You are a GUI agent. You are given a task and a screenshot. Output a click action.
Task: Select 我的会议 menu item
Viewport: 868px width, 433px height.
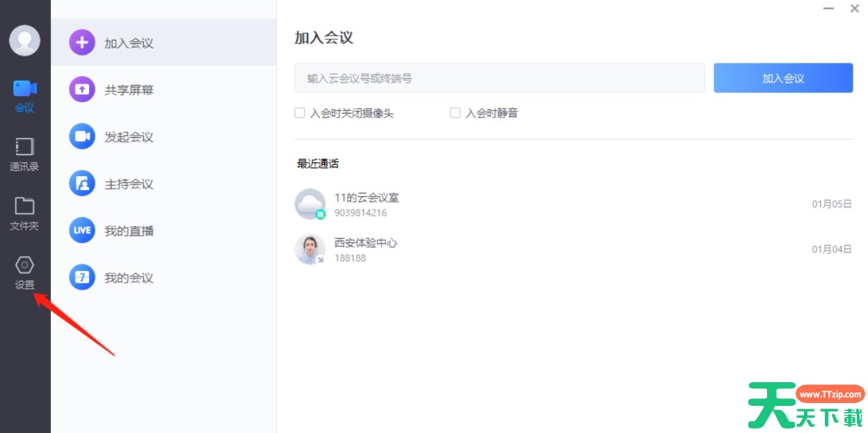tap(164, 278)
